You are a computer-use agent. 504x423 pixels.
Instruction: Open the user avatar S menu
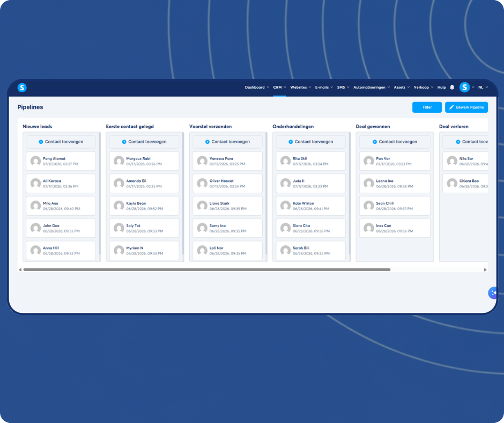(x=464, y=87)
